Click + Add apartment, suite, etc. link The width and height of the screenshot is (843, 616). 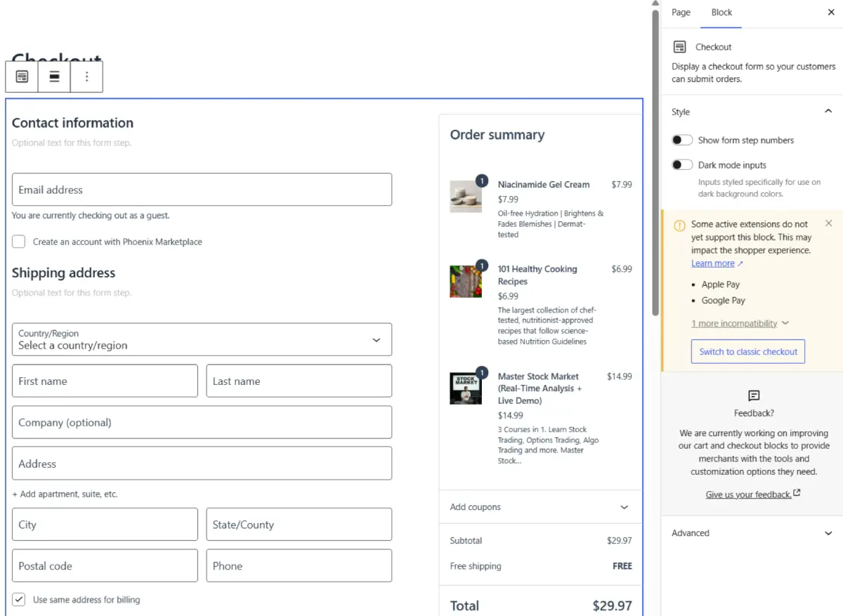click(x=65, y=494)
